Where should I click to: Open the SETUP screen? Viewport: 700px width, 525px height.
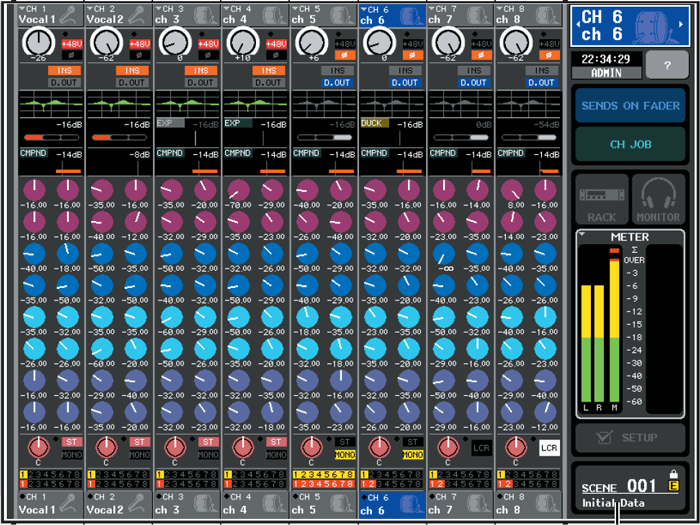click(630, 438)
